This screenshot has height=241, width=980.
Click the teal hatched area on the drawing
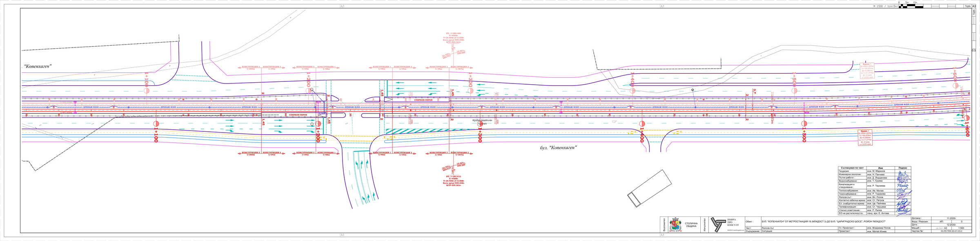[x=429, y=131]
